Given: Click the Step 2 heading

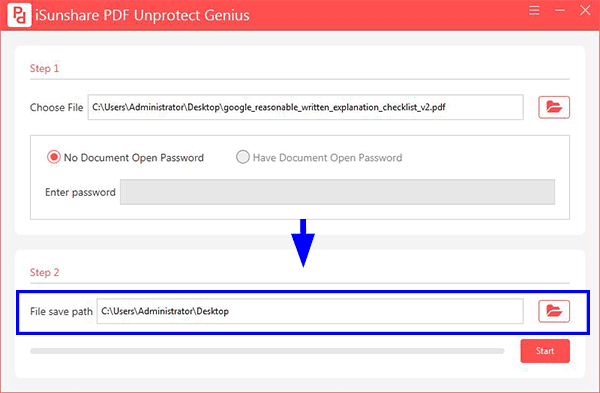Looking at the screenshot, I should (44, 272).
